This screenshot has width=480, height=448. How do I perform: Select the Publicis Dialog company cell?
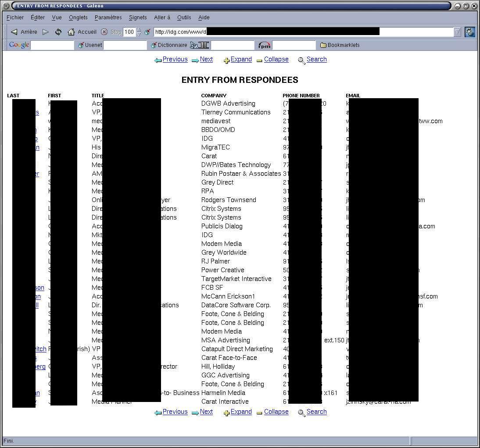click(x=222, y=226)
